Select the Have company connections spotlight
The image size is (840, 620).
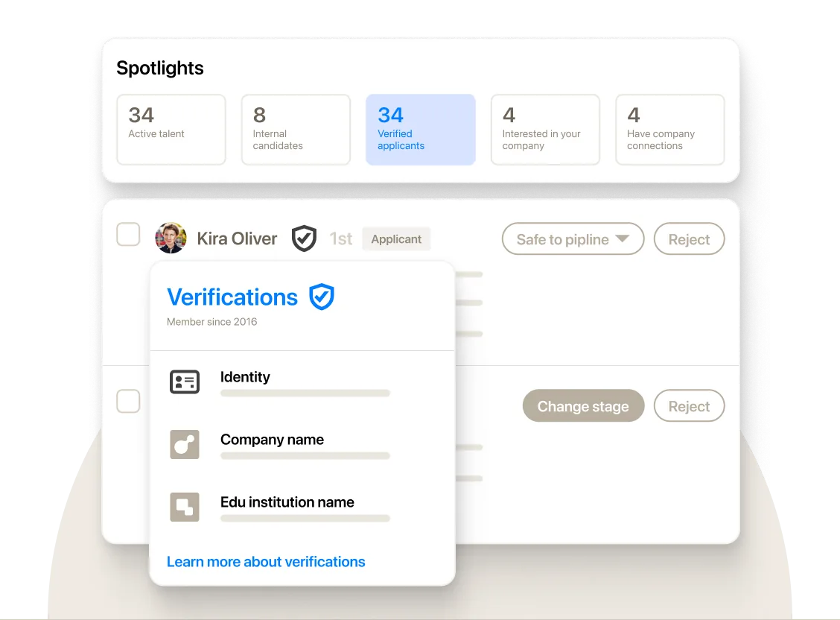[670, 130]
